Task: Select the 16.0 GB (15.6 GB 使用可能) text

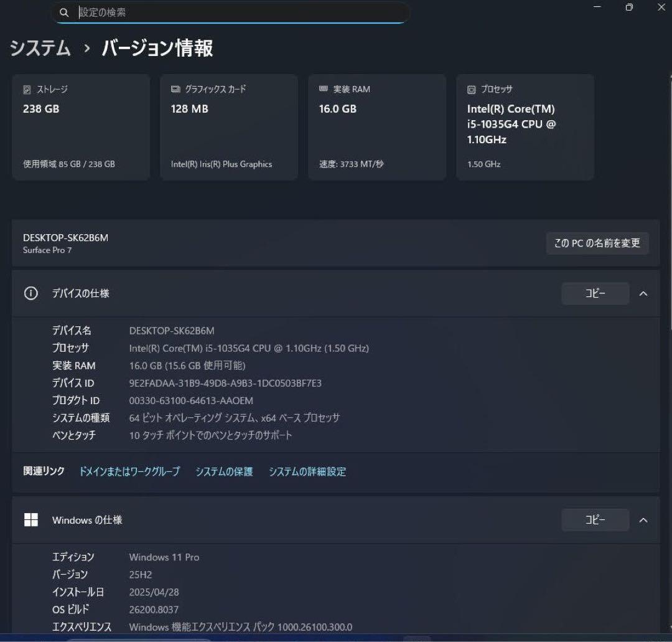Action: click(187, 366)
